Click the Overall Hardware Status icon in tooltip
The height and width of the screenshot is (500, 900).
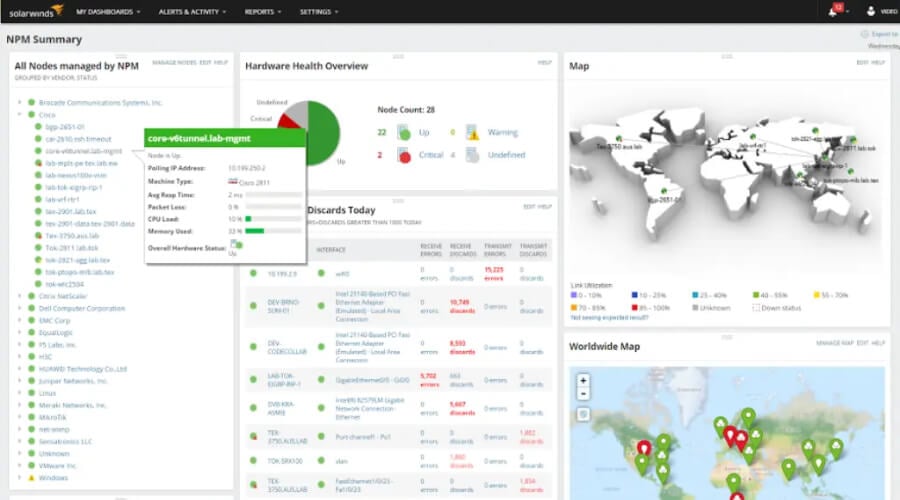(x=236, y=245)
